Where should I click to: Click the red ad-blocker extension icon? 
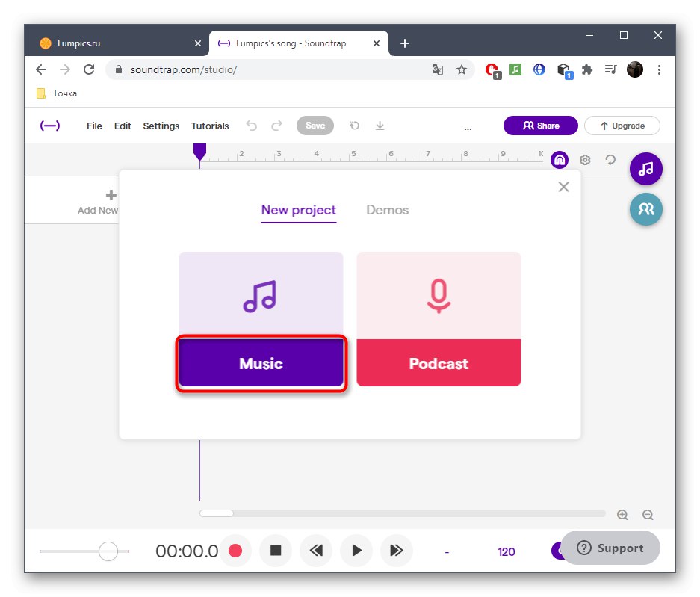[493, 70]
